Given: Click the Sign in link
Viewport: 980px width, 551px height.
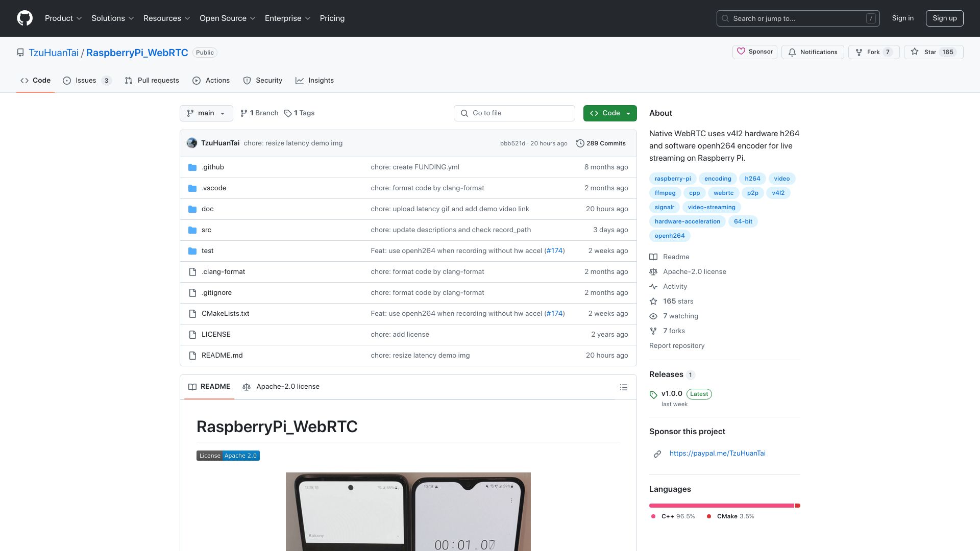Looking at the screenshot, I should (x=902, y=18).
